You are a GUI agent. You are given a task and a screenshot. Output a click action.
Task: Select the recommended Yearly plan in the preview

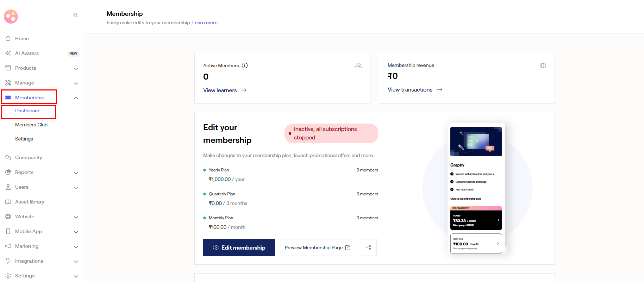pos(476,220)
